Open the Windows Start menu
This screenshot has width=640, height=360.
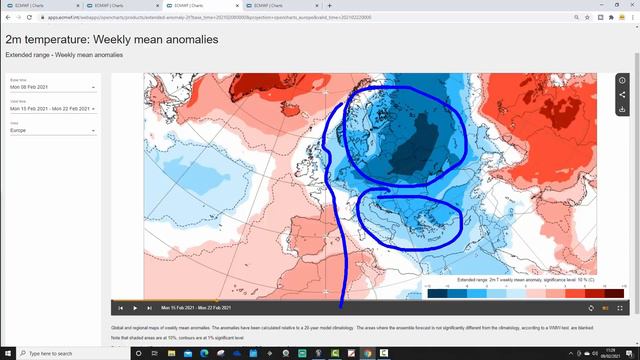point(8,353)
